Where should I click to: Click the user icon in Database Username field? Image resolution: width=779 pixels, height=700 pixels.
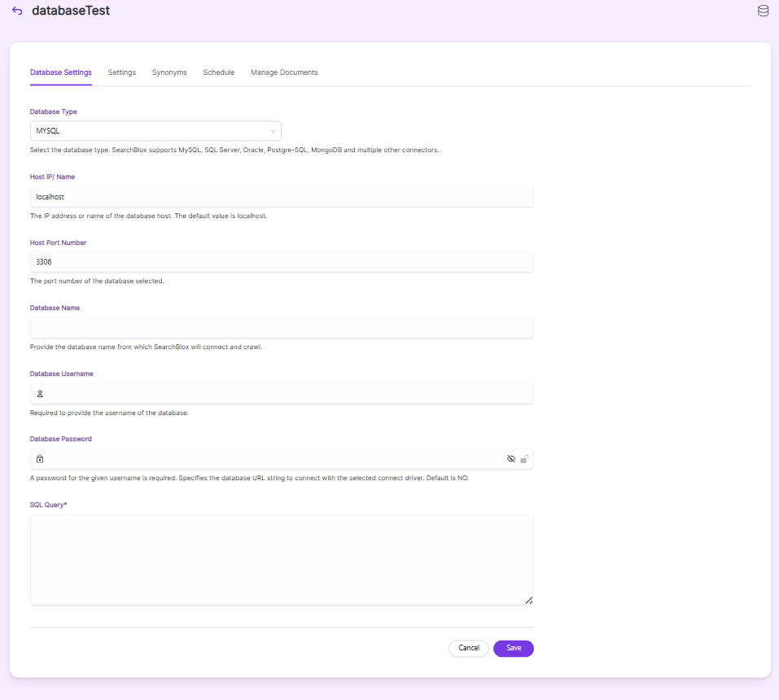pos(40,394)
